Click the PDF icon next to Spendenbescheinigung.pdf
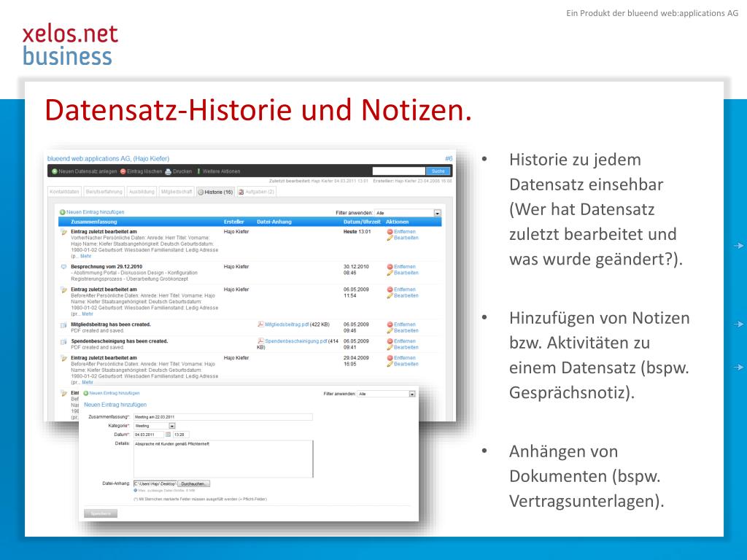The image size is (747, 560). pyautogui.click(x=260, y=341)
